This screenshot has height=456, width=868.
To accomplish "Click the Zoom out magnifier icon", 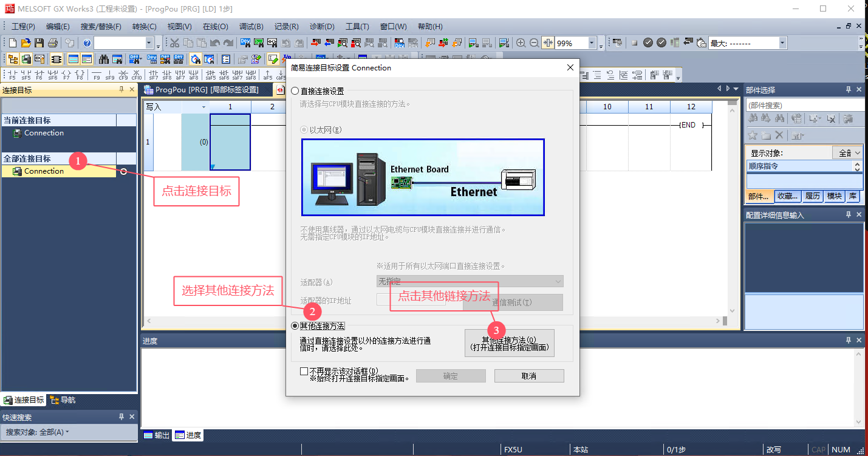I will coord(535,43).
